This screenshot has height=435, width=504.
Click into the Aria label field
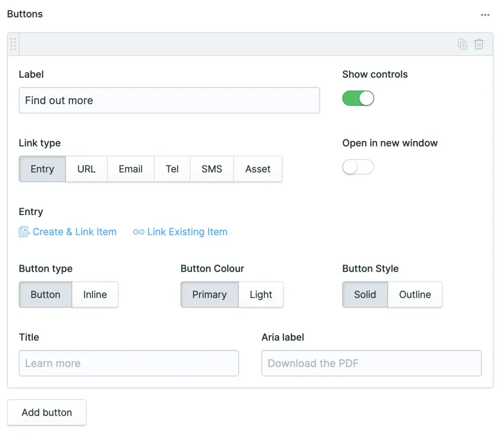tap(371, 363)
